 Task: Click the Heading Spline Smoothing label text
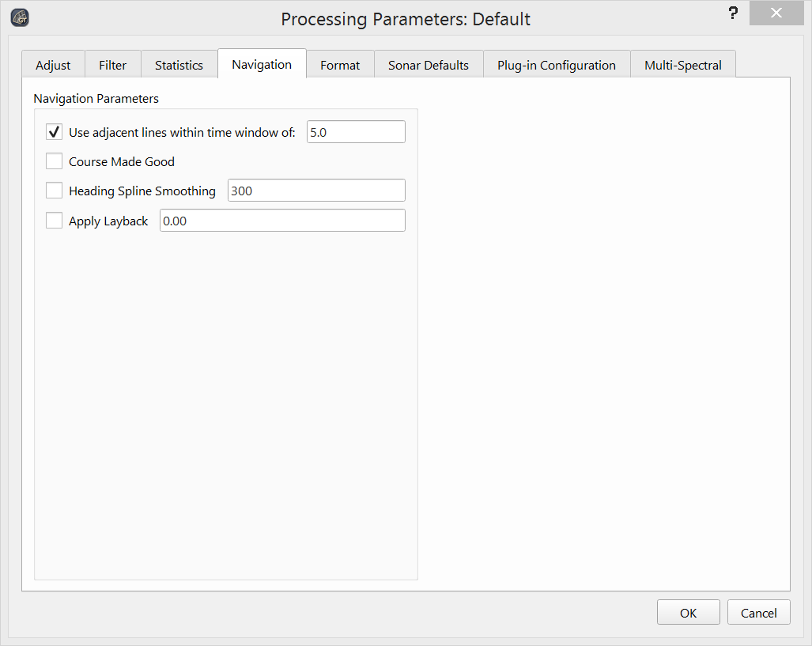(x=142, y=191)
